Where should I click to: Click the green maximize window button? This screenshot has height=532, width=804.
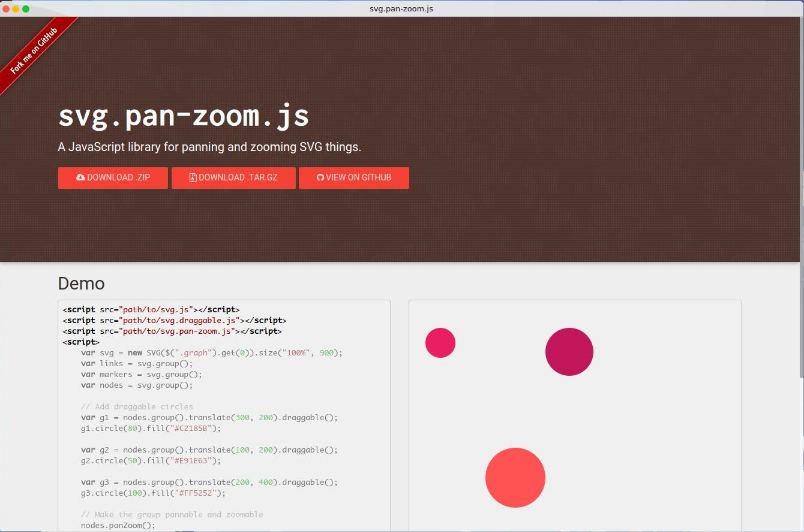[26, 9]
